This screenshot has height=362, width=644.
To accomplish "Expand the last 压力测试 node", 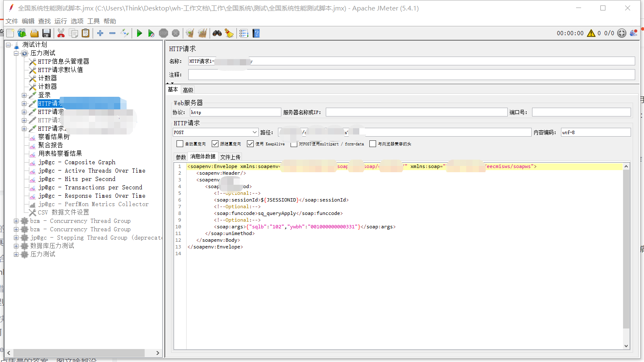I will 16,254.
